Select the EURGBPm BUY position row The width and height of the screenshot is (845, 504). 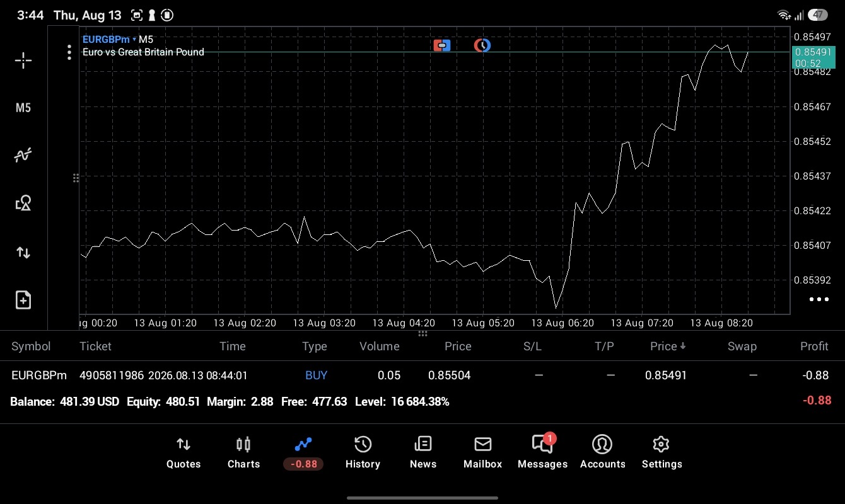pyautogui.click(x=422, y=375)
